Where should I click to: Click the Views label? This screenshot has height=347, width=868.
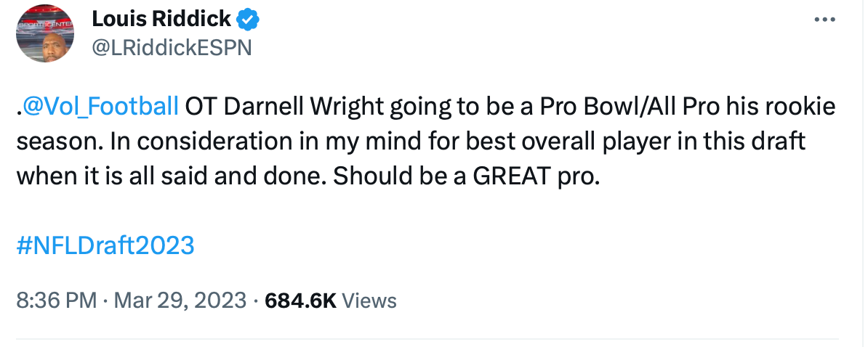369,300
